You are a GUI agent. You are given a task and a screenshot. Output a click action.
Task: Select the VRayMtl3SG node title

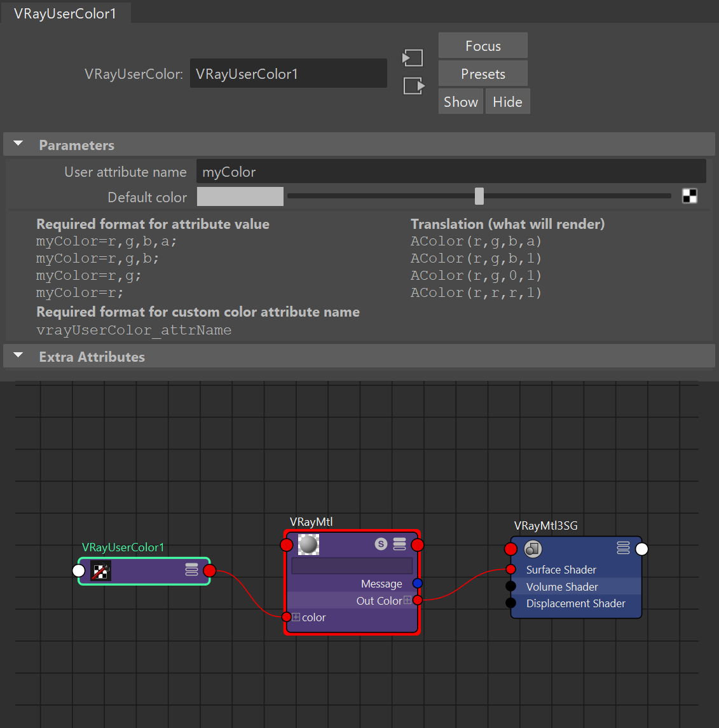pos(546,526)
